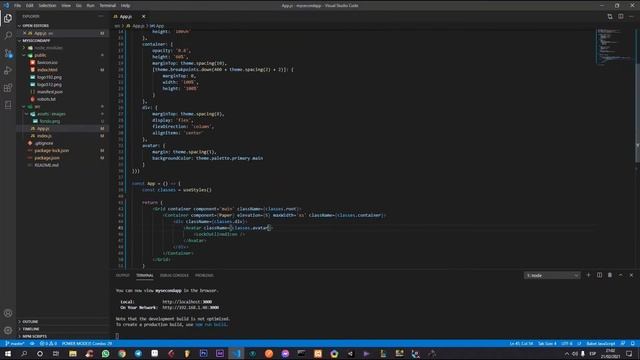Close the terminal panel
Screen dimensions: 640x360
point(631,275)
